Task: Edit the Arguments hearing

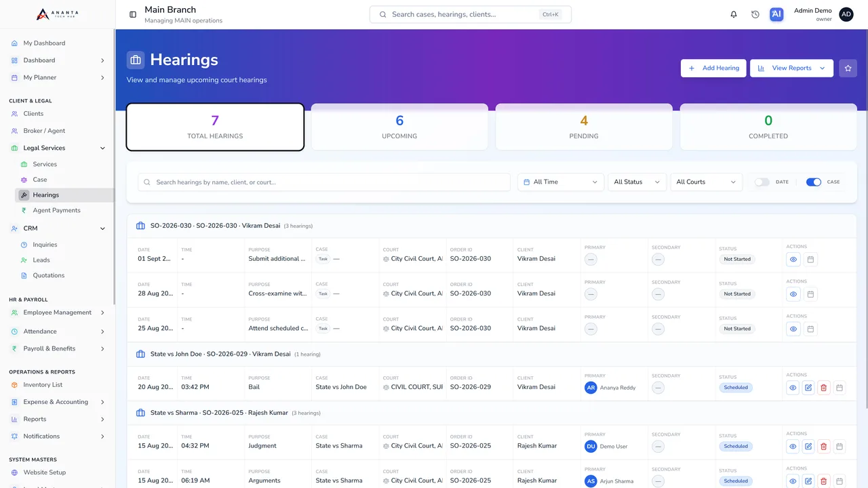Action: (808, 481)
